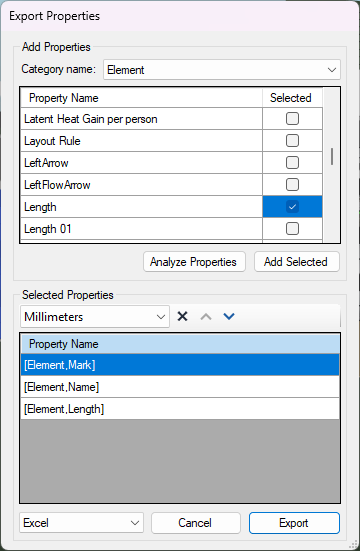Click the Property Name header in Selected Properties
Image resolution: width=360 pixels, height=551 pixels.
pyautogui.click(x=180, y=344)
